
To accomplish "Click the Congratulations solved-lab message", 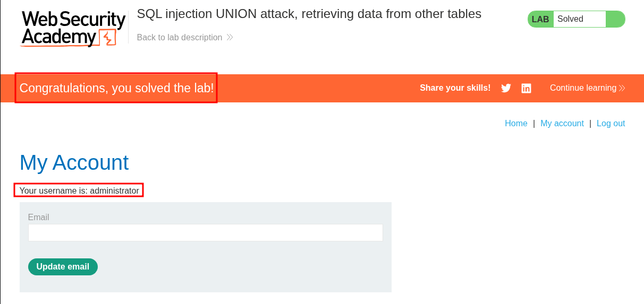I will coord(116,88).
